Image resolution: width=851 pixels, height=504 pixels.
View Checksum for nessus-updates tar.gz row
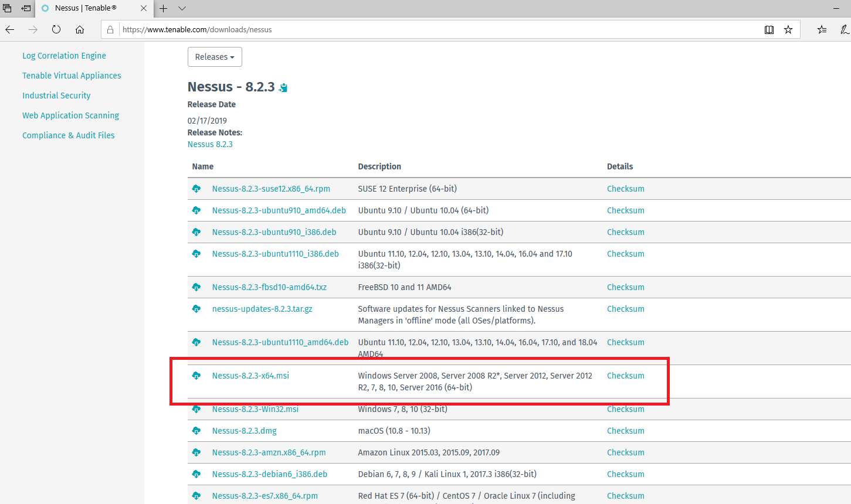(626, 309)
